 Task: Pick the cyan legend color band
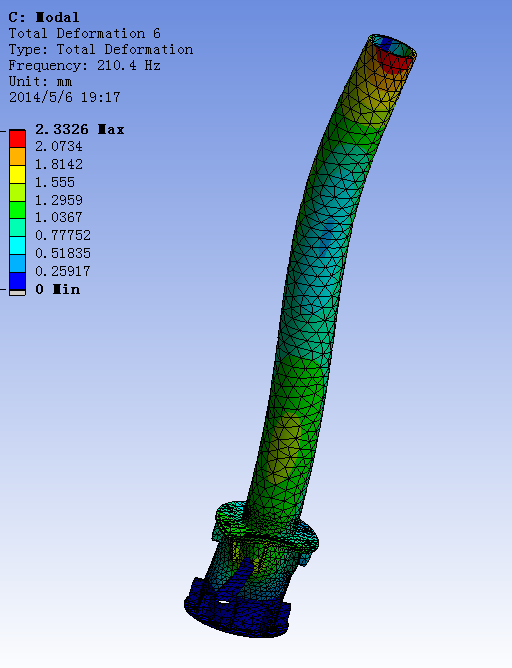17,246
